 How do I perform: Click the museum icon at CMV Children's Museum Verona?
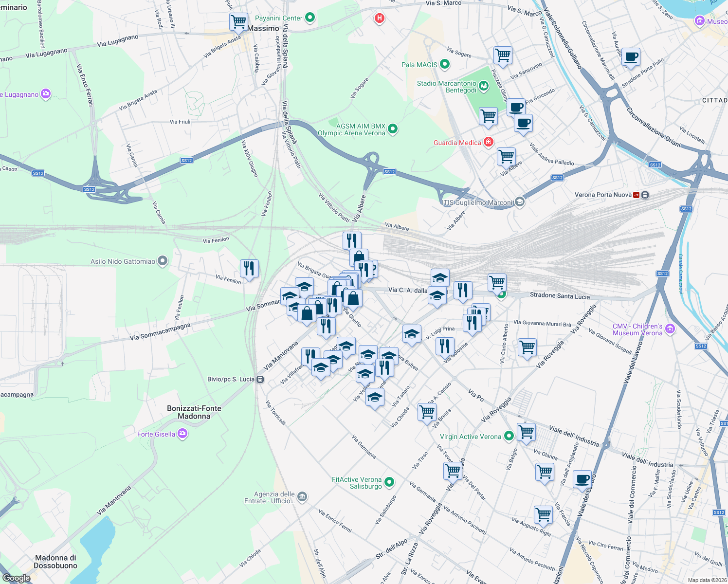(x=671, y=329)
